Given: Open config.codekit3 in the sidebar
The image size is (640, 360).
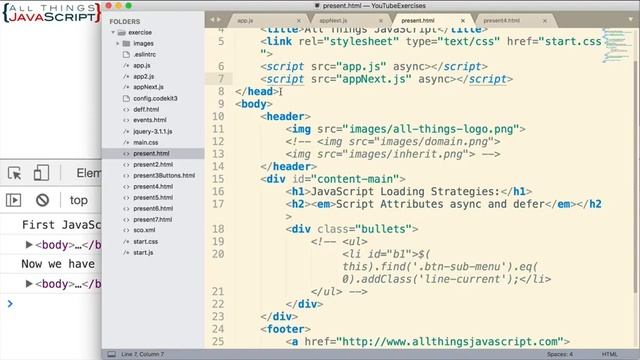Looking at the screenshot, I should click(x=155, y=98).
